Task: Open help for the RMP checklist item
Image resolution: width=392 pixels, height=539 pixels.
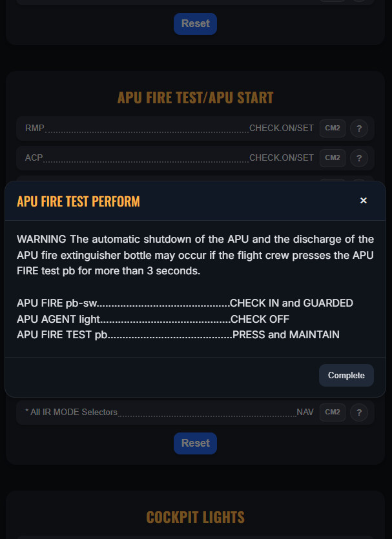Action: click(359, 128)
